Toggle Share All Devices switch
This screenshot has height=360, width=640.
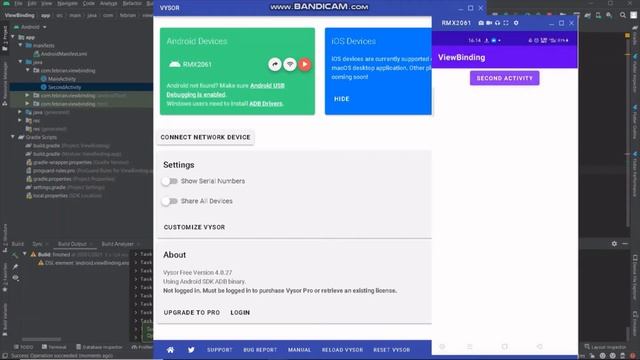pos(169,201)
